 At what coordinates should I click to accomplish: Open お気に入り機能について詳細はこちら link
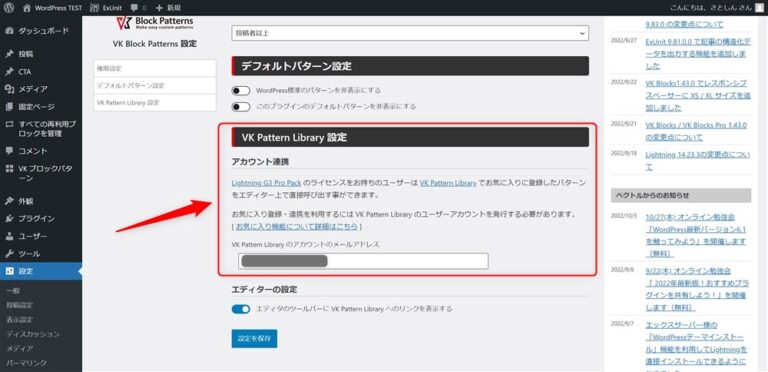[x=297, y=227]
